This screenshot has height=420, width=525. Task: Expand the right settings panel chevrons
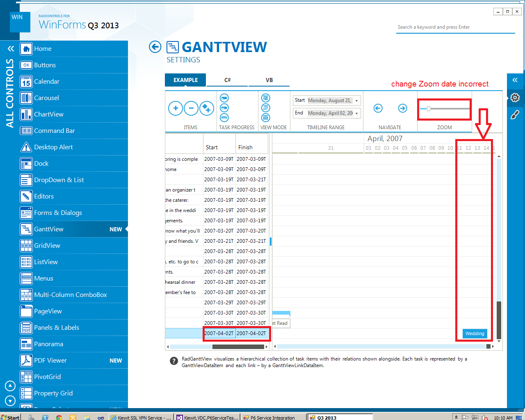[515, 80]
